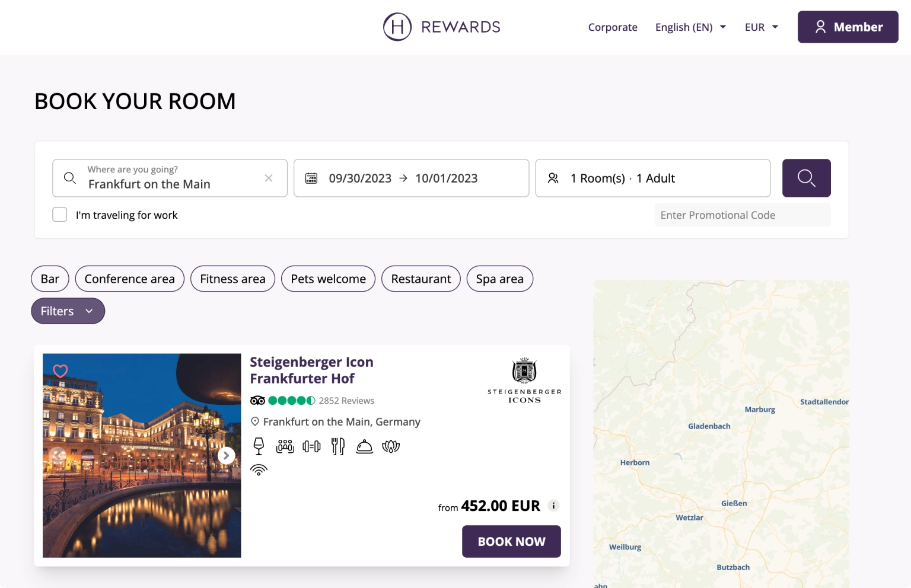Toggle the Restaurant filter chip
The height and width of the screenshot is (588, 911).
point(421,279)
